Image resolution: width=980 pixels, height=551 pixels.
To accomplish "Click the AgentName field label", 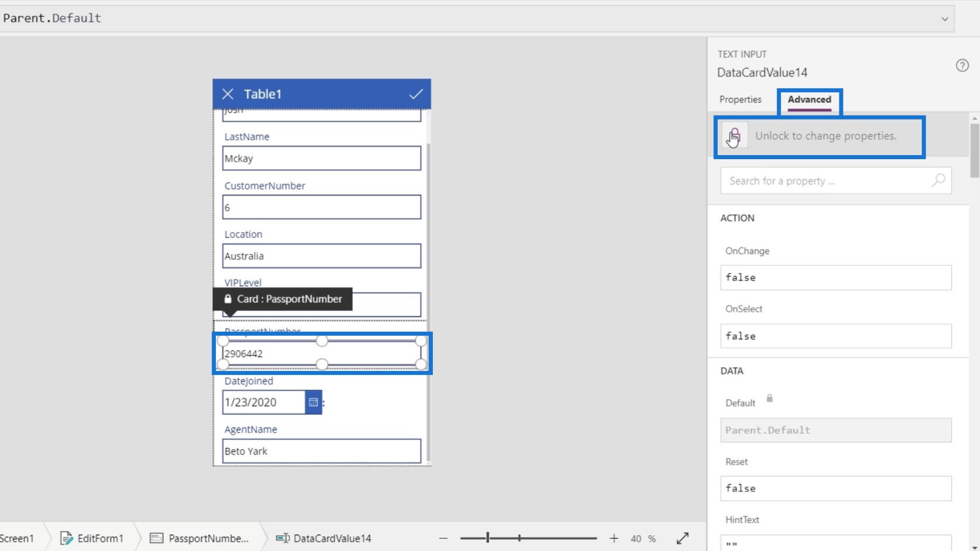I will (251, 430).
